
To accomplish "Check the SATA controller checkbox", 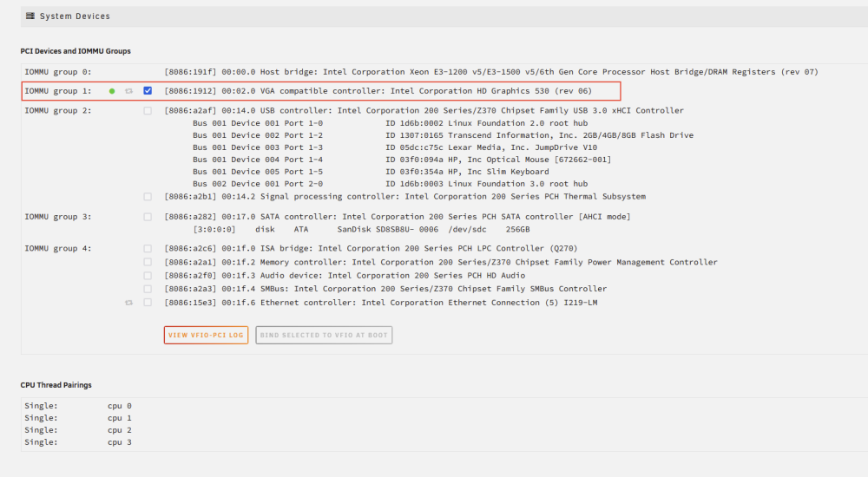I will coord(148,217).
